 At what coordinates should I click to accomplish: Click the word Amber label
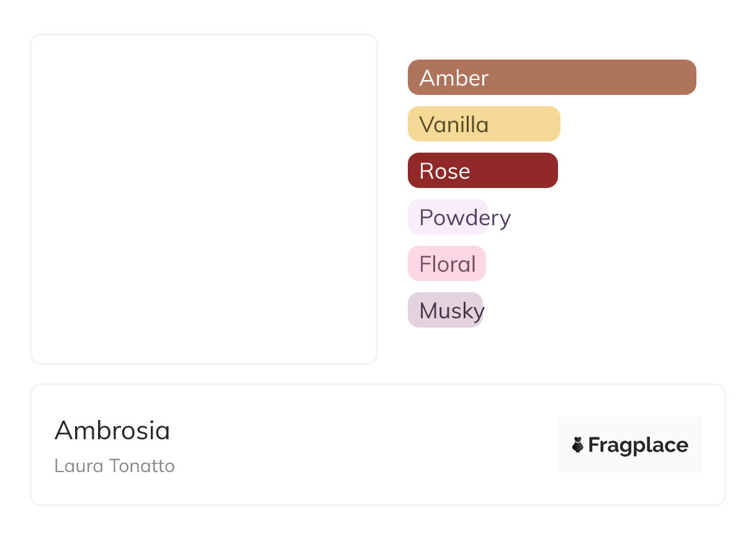pyautogui.click(x=454, y=78)
